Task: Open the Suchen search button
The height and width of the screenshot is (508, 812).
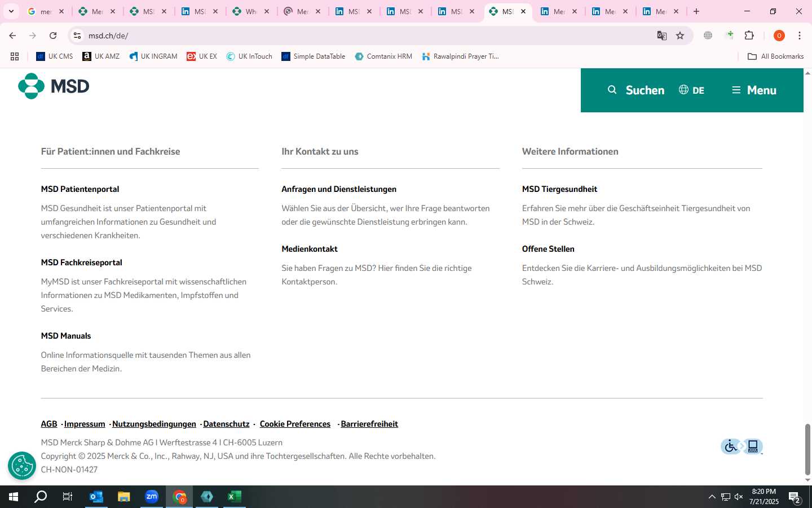Action: pyautogui.click(x=636, y=90)
